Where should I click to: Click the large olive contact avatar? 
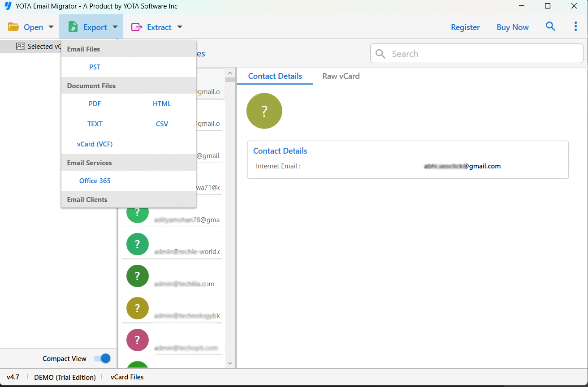(264, 111)
